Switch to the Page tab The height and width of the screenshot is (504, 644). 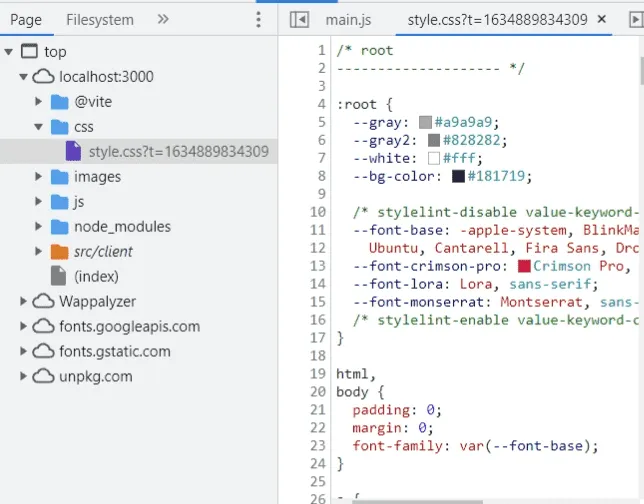(26, 20)
